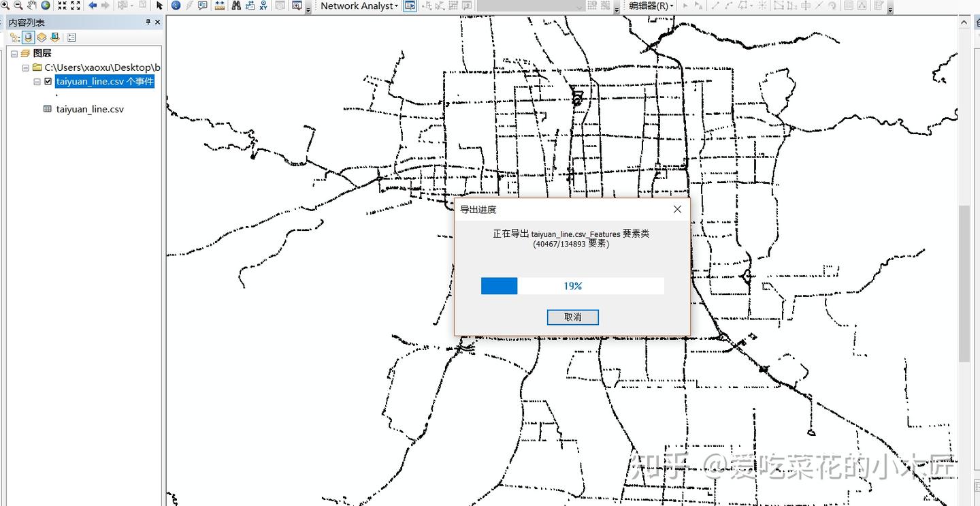Click the Time Slider toolbar icon
The image size is (980, 506).
(x=280, y=5)
